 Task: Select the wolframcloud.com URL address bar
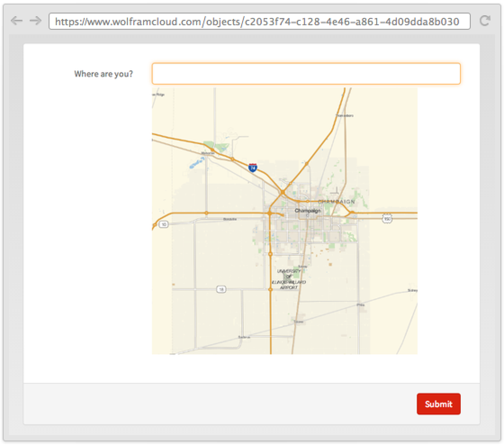259,21
